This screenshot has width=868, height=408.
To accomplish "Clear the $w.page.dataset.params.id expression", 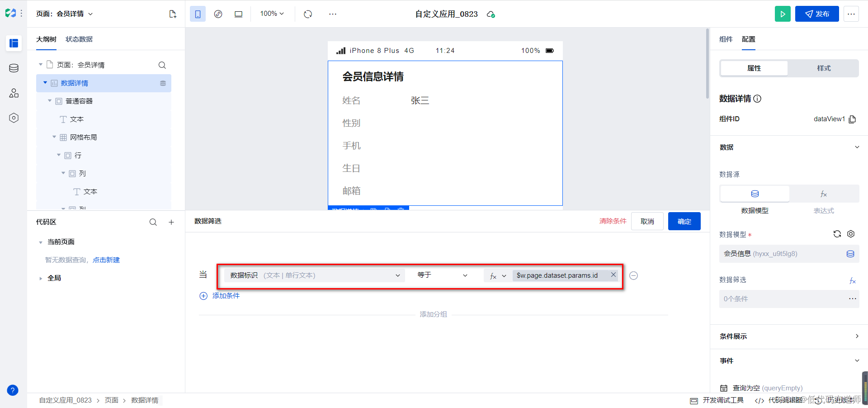I will pos(613,275).
